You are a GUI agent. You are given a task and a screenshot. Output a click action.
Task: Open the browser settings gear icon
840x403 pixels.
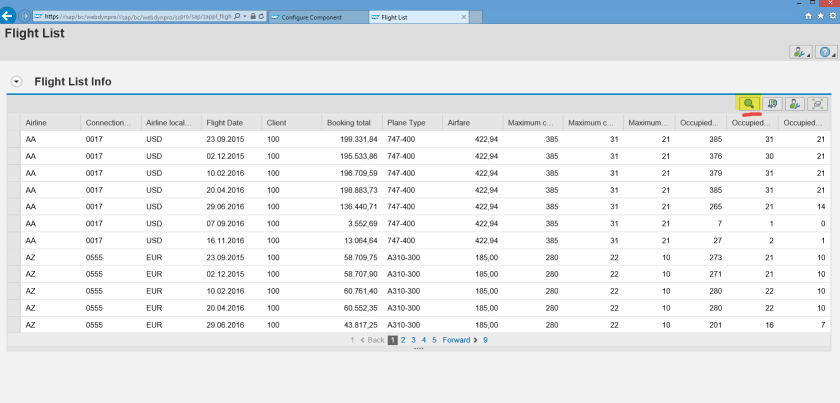coord(832,17)
